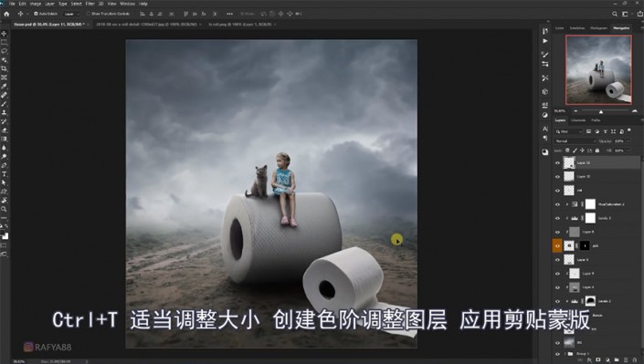Click the layer style fx icon
Image resolution: width=644 pixels, height=364 pixels.
(x=589, y=360)
